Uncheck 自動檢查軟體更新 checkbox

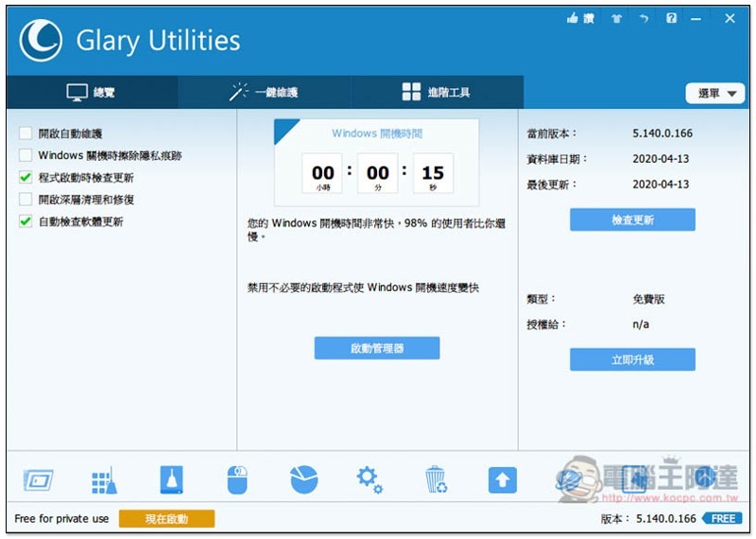26,221
